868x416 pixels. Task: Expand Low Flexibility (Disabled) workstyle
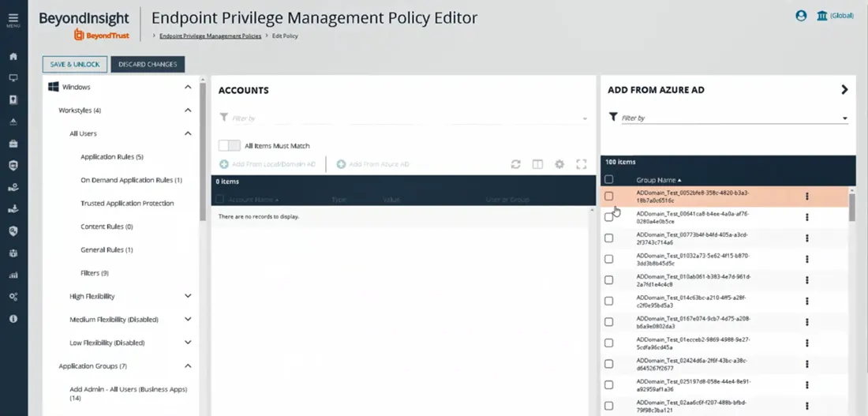(189, 343)
